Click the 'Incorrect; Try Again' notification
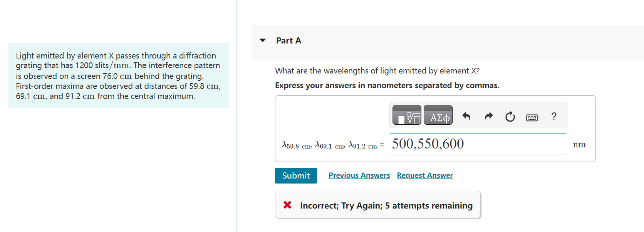 point(386,205)
